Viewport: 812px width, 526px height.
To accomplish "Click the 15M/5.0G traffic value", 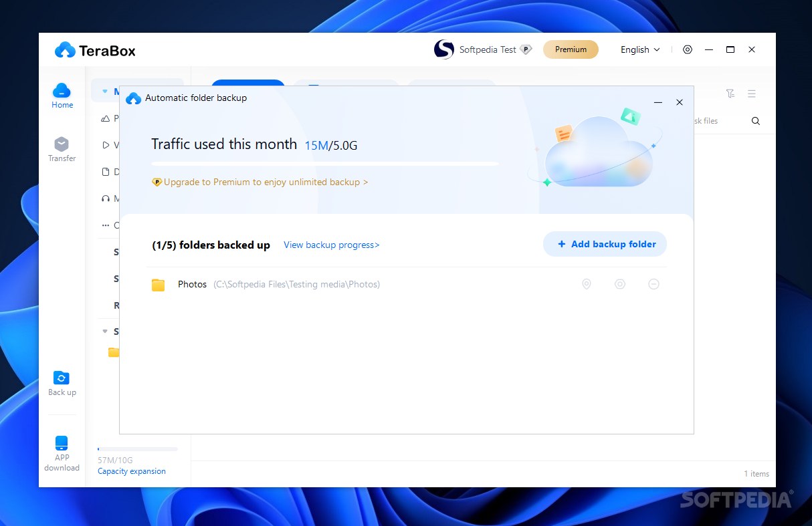I will click(x=331, y=145).
